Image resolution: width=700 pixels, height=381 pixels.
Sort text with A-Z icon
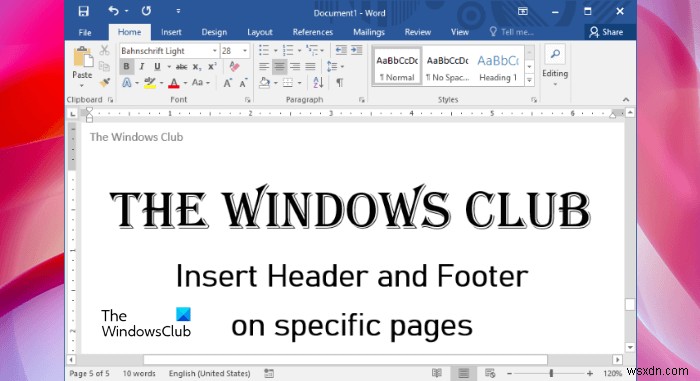(318, 83)
